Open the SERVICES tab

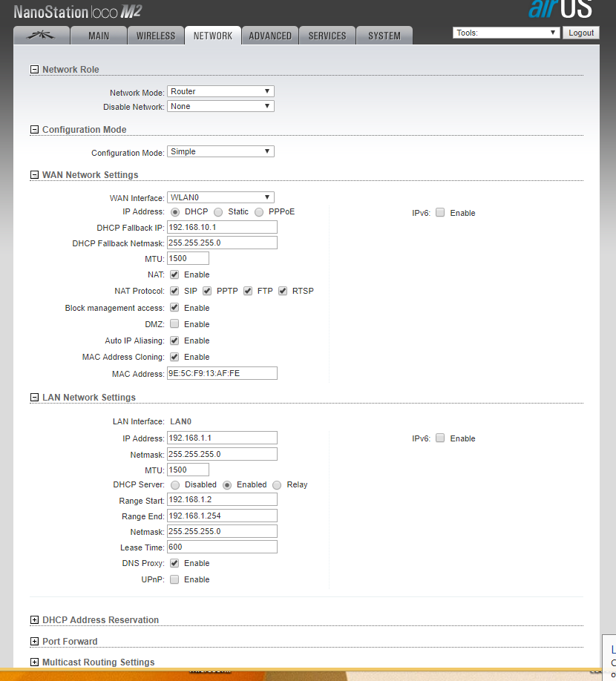tap(327, 36)
